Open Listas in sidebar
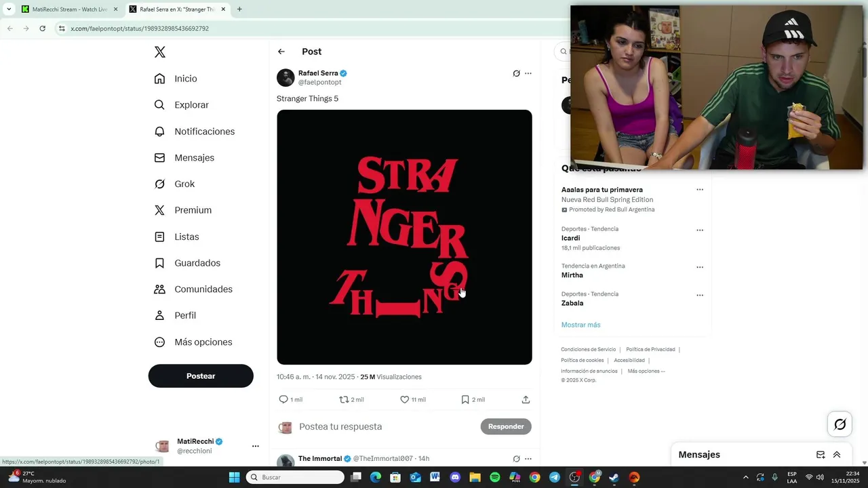This screenshot has width=868, height=488. (176, 237)
